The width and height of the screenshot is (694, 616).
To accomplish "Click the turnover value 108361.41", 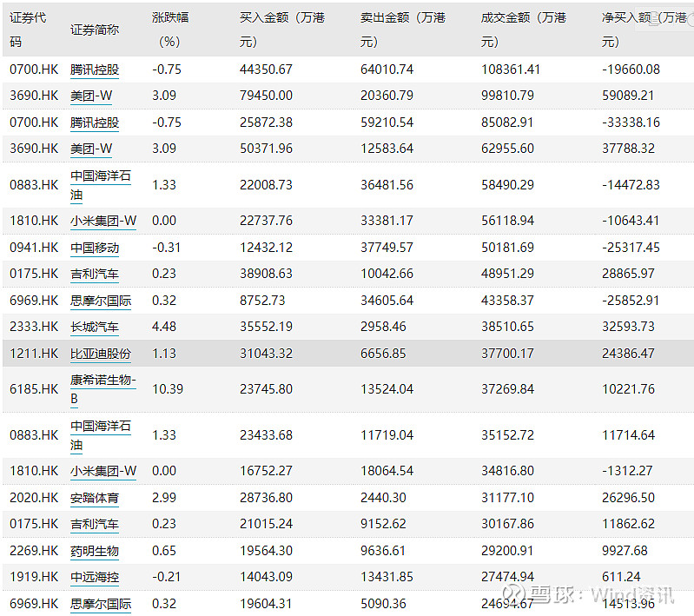I will pos(511,70).
